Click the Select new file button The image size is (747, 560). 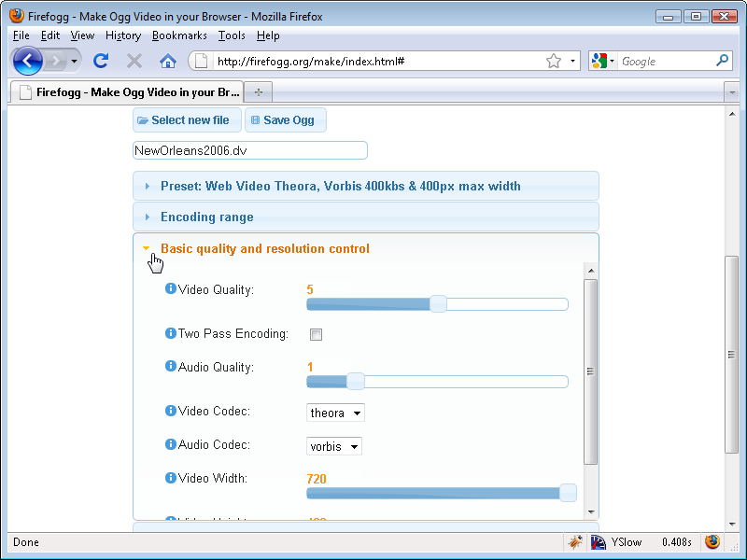[x=187, y=119]
